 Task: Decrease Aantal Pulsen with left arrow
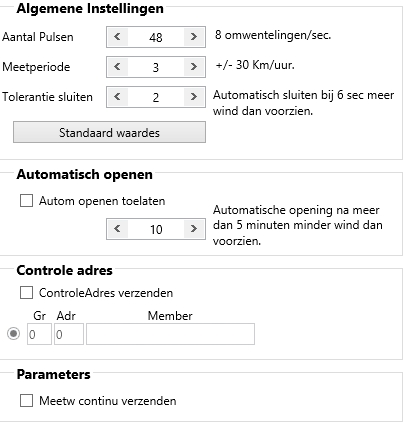pos(117,37)
